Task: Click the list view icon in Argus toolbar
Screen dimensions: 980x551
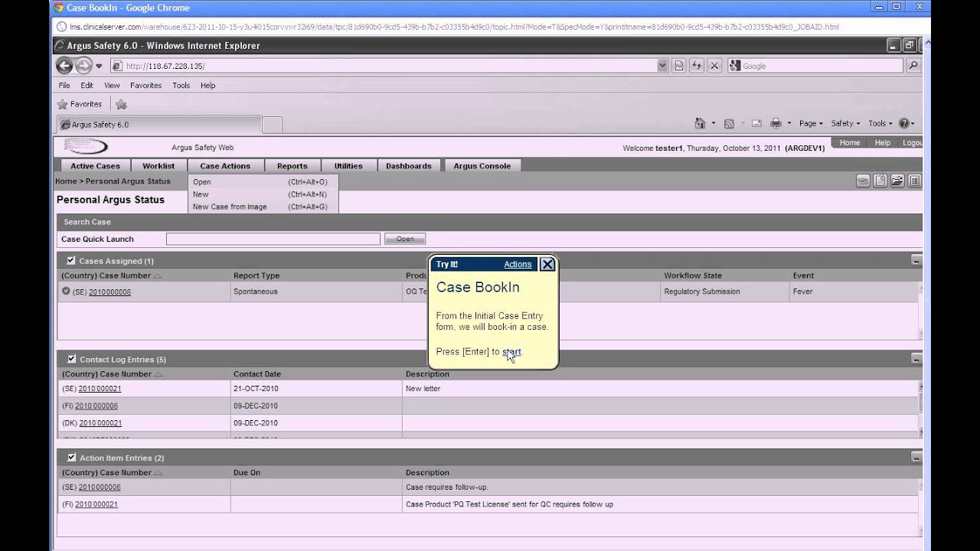Action: tap(915, 181)
